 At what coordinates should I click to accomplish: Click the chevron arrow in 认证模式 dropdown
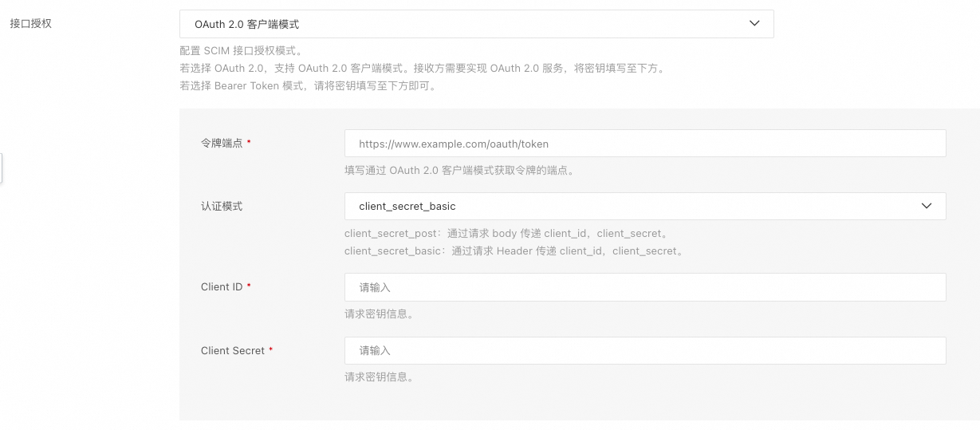(x=927, y=206)
